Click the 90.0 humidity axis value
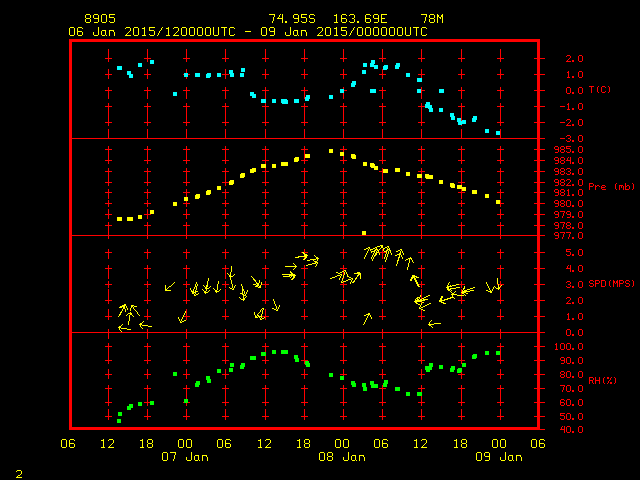640x480 pixels. (x=571, y=361)
